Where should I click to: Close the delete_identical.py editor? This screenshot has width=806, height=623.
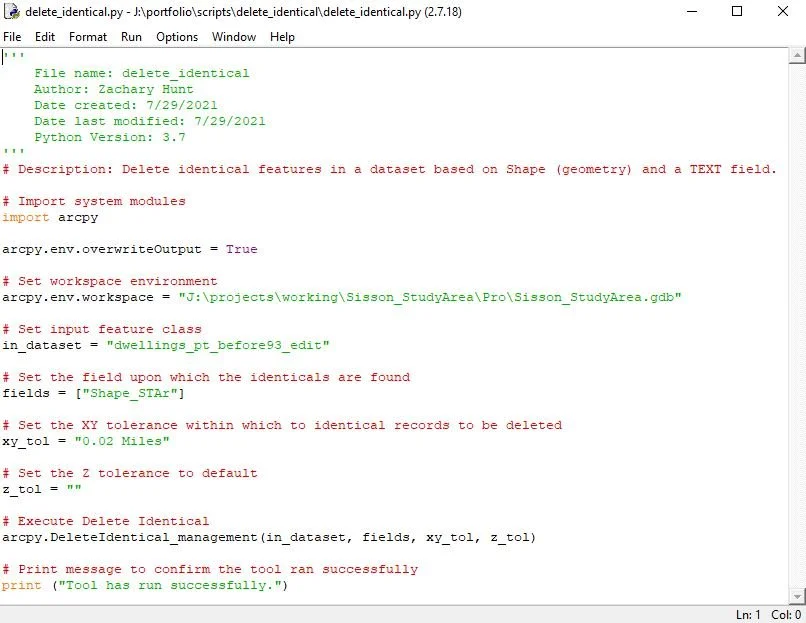pyautogui.click(x=782, y=11)
